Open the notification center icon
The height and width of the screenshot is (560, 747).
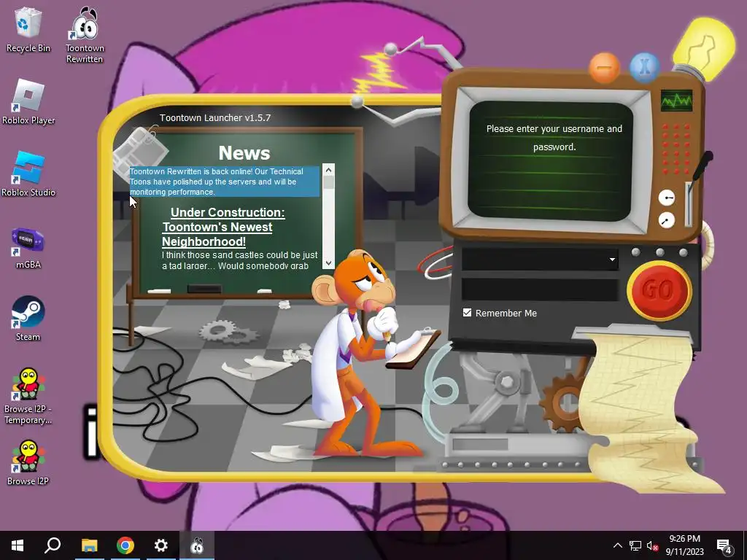click(x=724, y=545)
